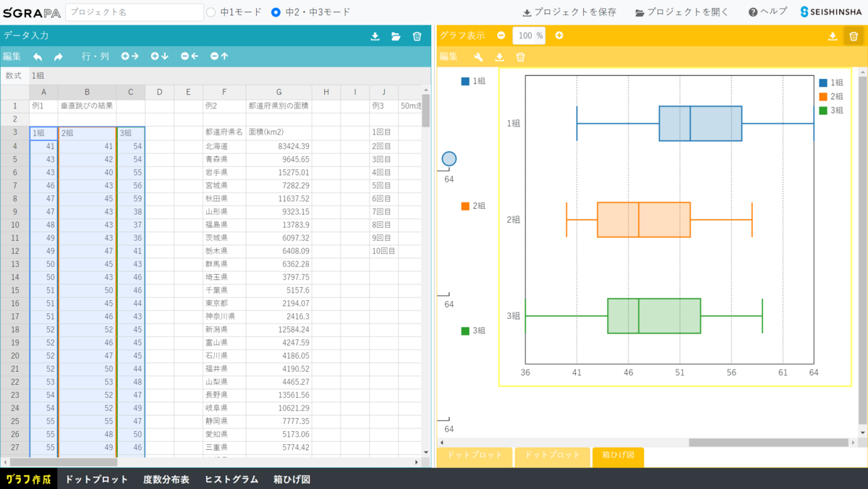Click cell containing 東京都
The image size is (868, 489).
224,303
